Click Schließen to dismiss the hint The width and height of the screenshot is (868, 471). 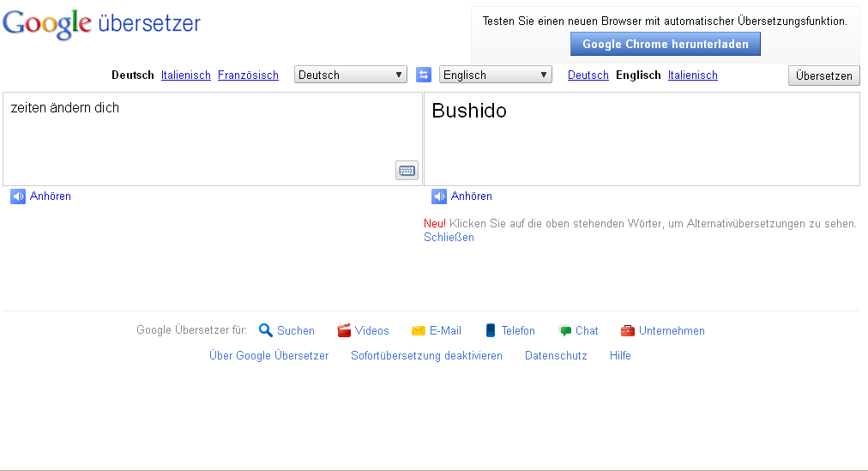coord(449,238)
